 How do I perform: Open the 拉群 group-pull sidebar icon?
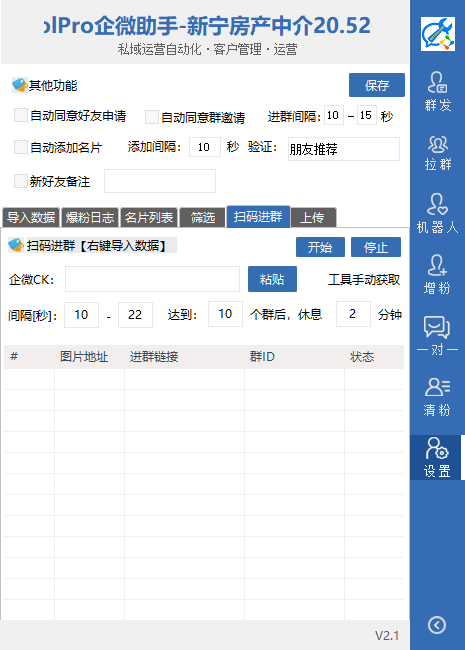click(x=438, y=153)
